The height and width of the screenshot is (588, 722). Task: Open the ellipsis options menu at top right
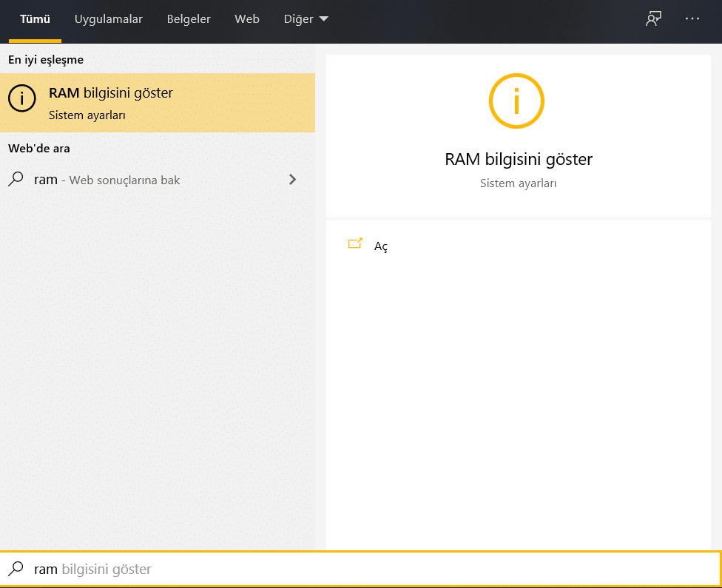(692, 18)
